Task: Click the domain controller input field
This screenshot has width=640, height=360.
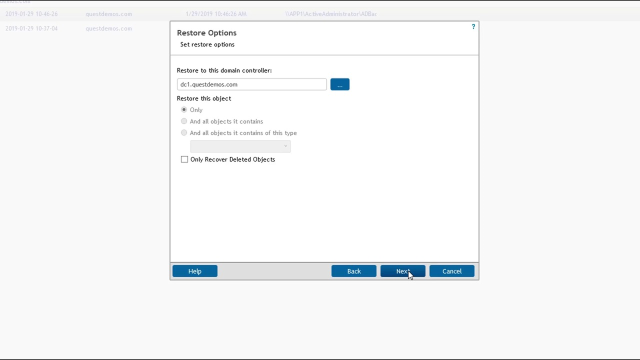Action: (251, 84)
